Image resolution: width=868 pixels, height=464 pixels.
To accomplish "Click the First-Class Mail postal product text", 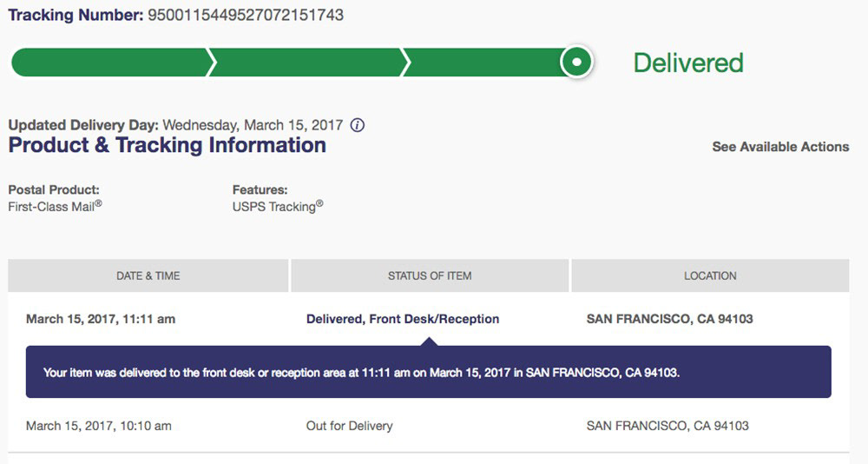I will point(56,207).
